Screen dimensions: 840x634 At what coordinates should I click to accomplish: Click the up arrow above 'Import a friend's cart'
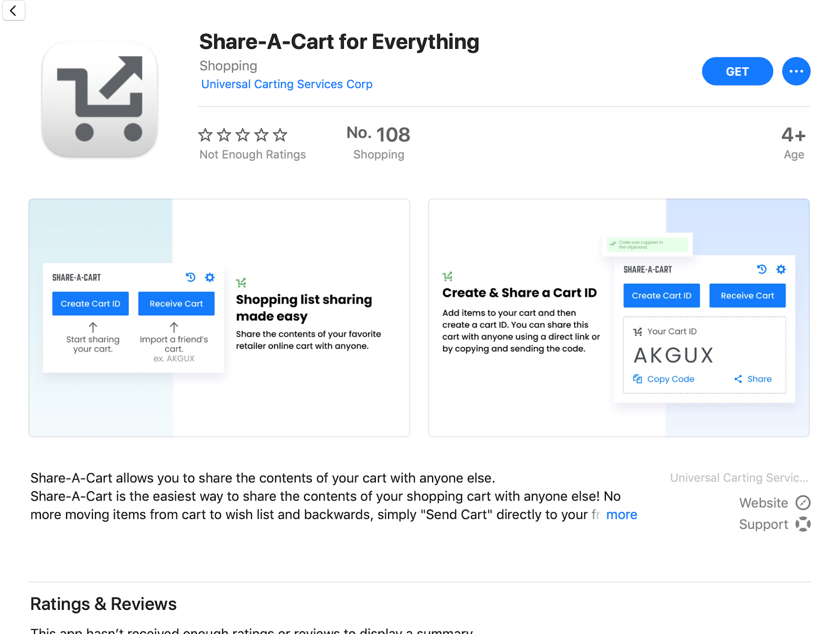(174, 327)
